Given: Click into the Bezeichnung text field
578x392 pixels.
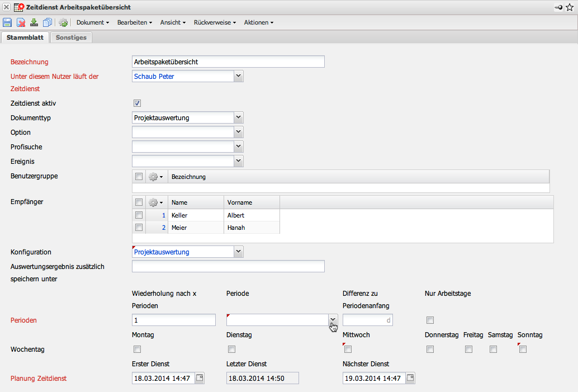Looking at the screenshot, I should (x=228, y=62).
